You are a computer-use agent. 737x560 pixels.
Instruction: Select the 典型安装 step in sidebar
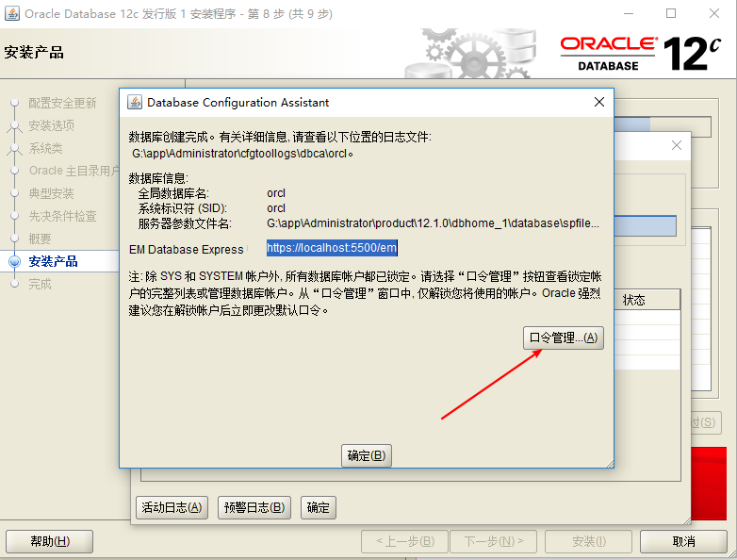(x=51, y=193)
